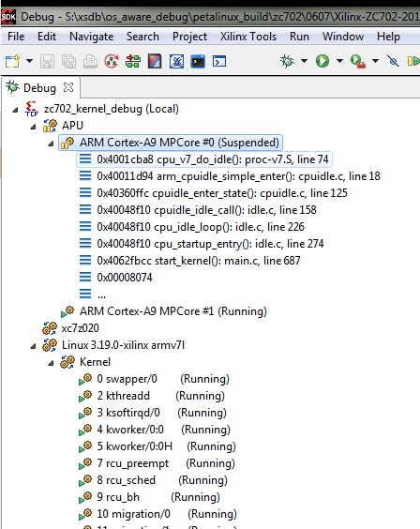Click the Resume icon at toolbar edge

(x=413, y=61)
